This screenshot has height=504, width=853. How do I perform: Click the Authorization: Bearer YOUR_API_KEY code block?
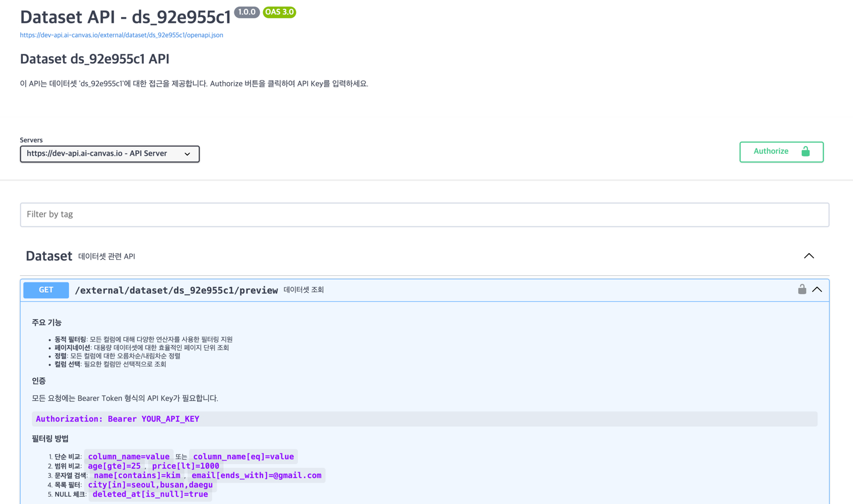(x=117, y=419)
